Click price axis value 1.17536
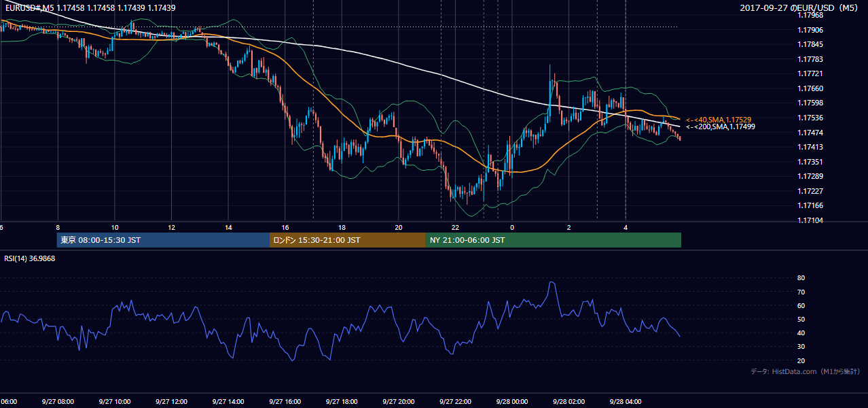868x408 pixels. (809, 118)
